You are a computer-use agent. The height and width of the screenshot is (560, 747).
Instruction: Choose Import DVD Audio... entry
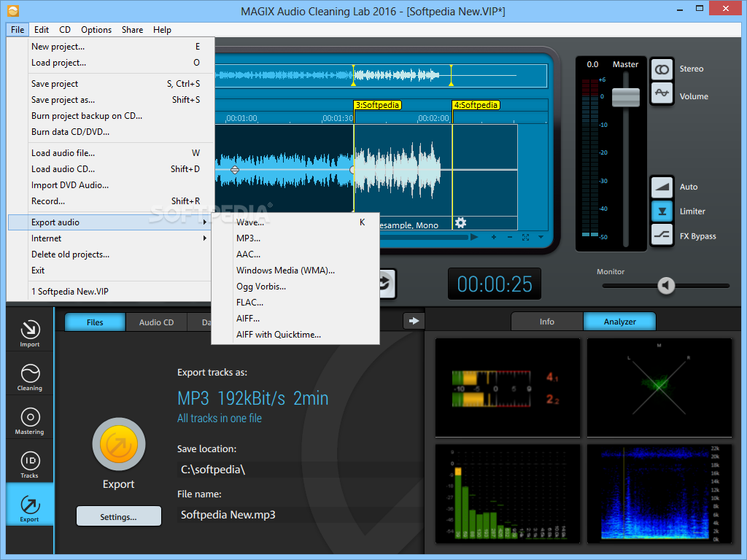pos(111,185)
